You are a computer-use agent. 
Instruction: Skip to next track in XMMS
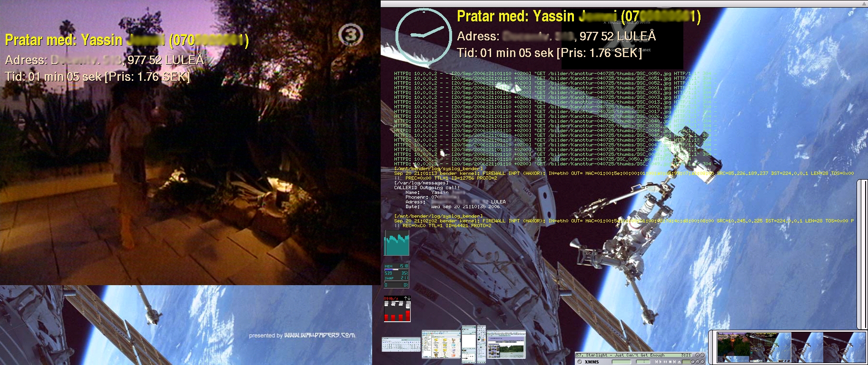tap(675, 362)
